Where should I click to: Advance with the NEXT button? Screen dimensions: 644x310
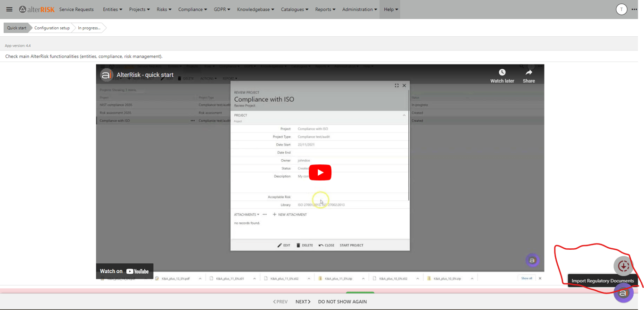click(x=303, y=302)
